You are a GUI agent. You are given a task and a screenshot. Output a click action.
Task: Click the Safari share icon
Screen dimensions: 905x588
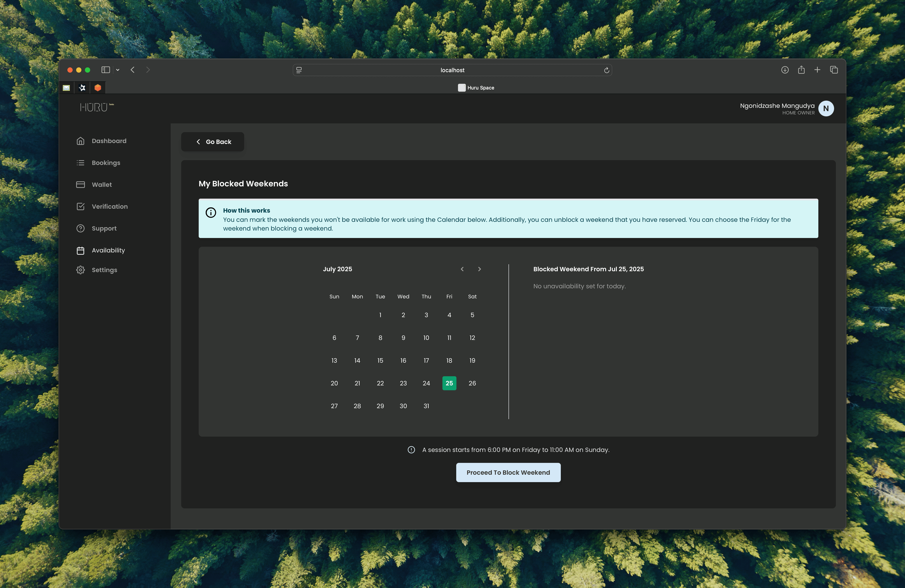click(x=801, y=70)
